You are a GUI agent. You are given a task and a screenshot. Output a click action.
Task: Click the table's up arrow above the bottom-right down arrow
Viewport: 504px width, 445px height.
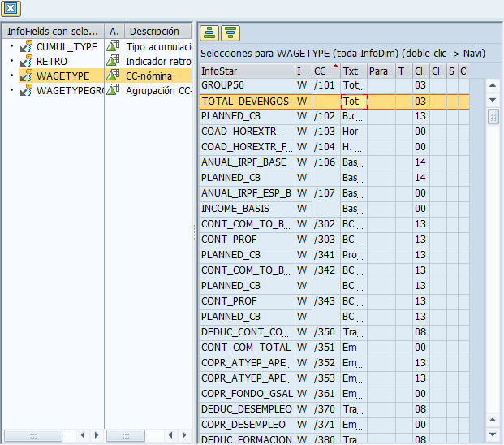[493, 420]
